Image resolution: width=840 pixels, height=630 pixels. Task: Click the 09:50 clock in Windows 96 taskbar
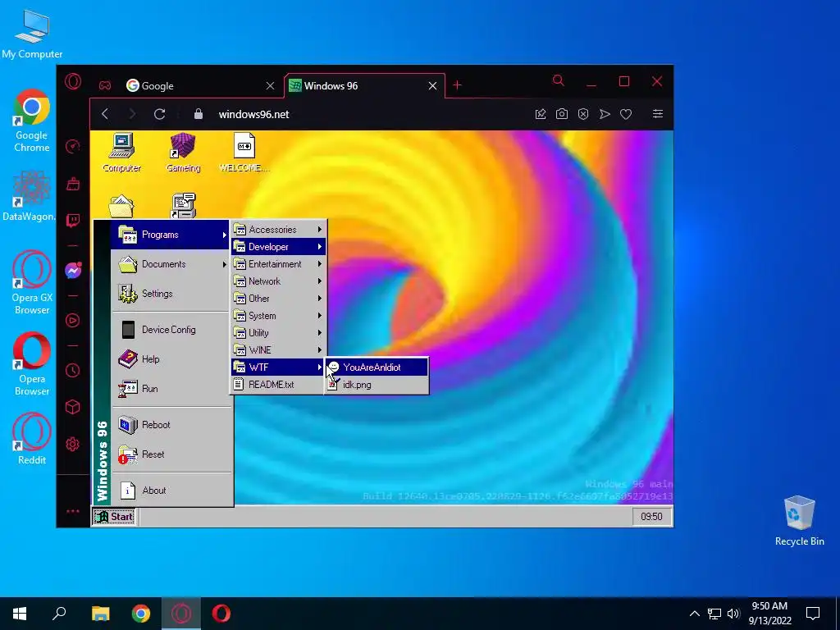pos(651,517)
